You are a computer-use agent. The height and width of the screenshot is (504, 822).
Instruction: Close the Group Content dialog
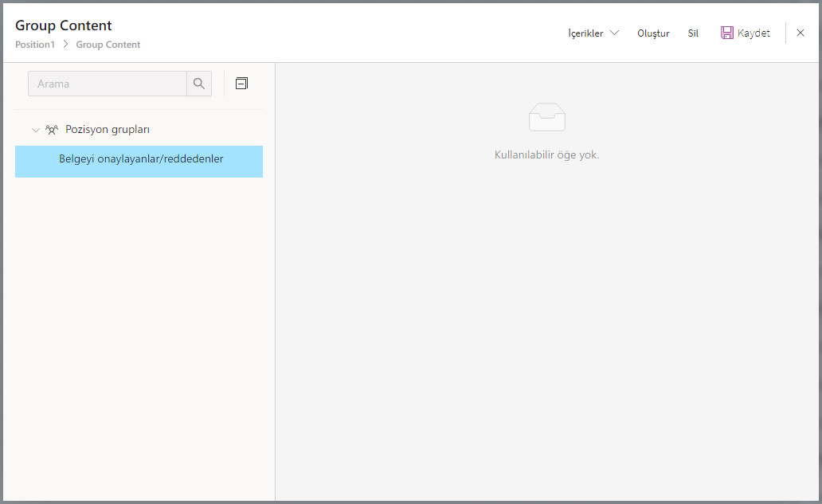click(x=800, y=33)
